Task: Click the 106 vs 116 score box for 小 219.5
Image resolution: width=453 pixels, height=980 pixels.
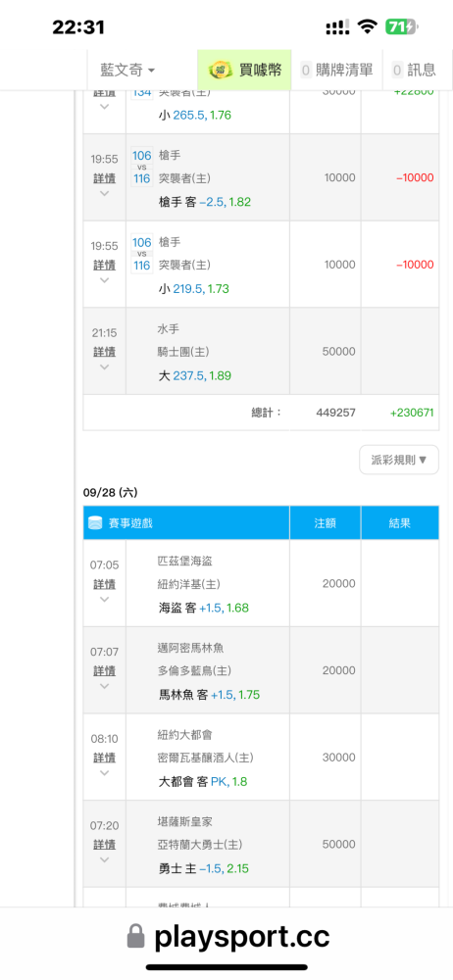Action: 142,254
